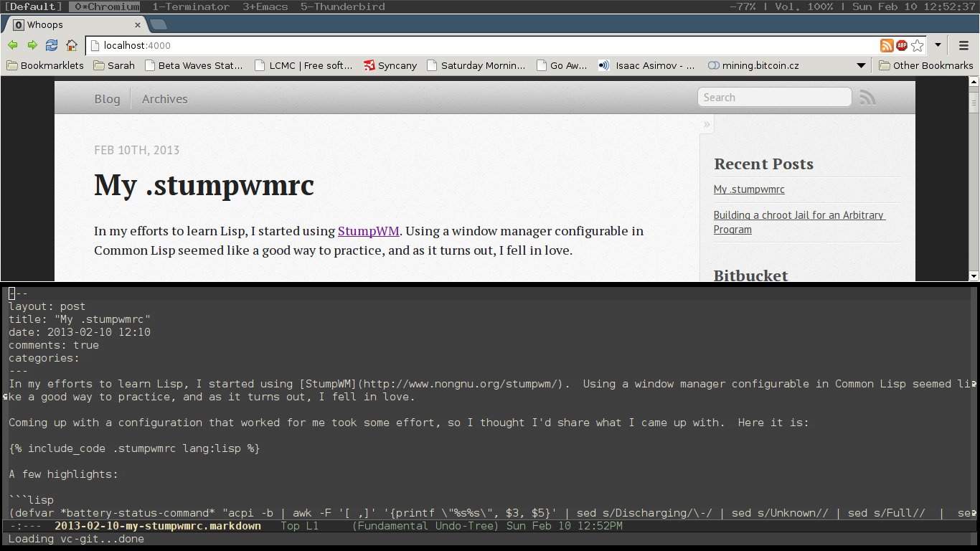Open the LCMC Free soft... bookmark

[304, 65]
